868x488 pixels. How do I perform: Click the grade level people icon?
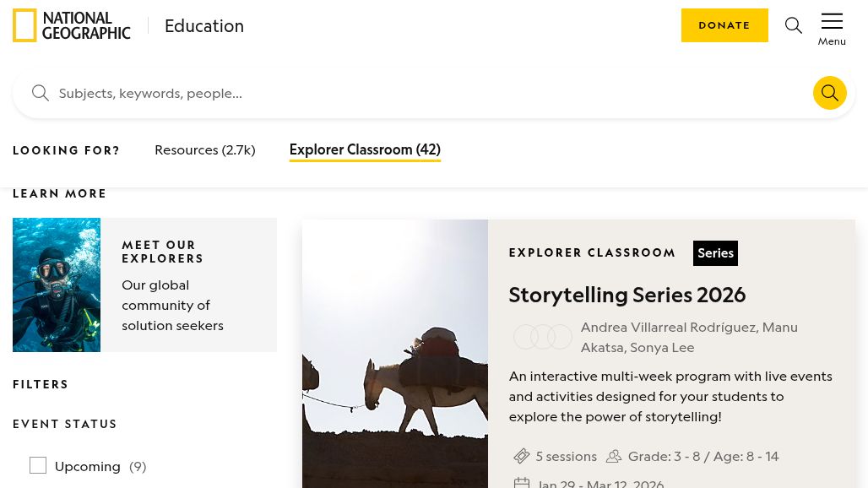pos(614,456)
